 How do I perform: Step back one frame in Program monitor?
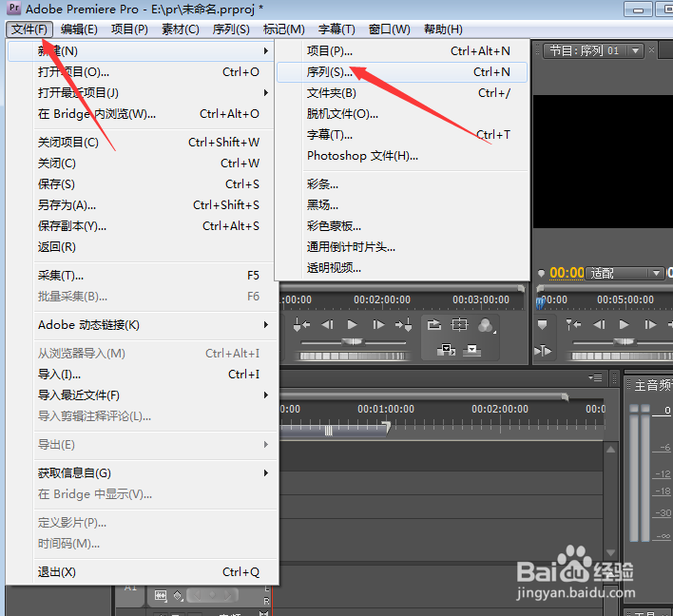coord(599,325)
